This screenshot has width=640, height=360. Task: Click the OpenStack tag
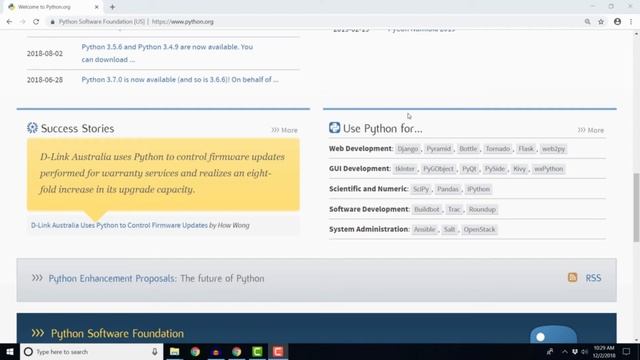click(x=479, y=230)
